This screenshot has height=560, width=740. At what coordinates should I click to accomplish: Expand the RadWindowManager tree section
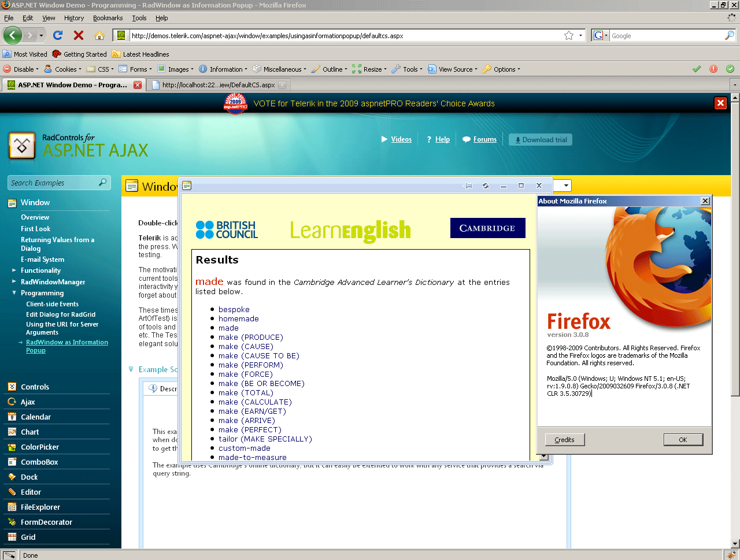pyautogui.click(x=14, y=281)
